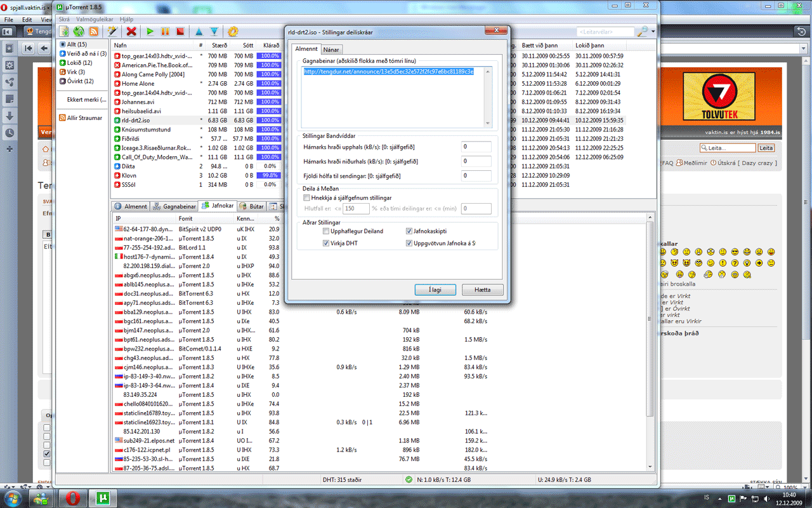Image resolution: width=812 pixels, height=508 pixels.
Task: Click the upload speed limit input field
Action: (x=476, y=147)
